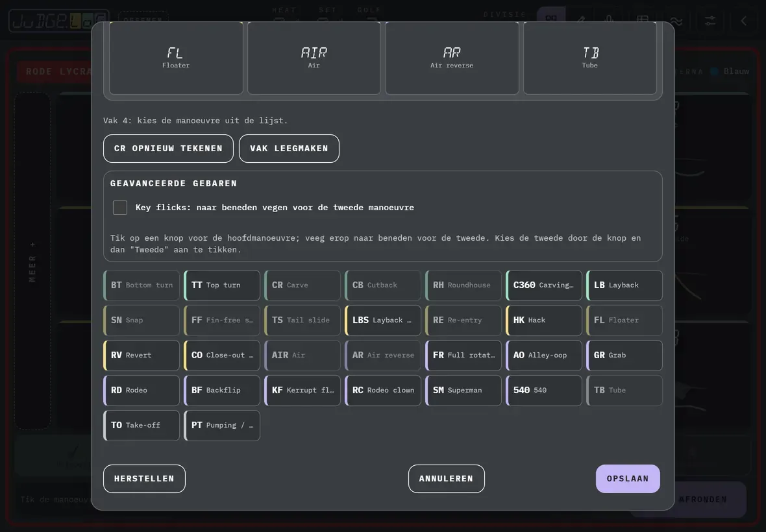Click the Herstellen button

pos(144,479)
